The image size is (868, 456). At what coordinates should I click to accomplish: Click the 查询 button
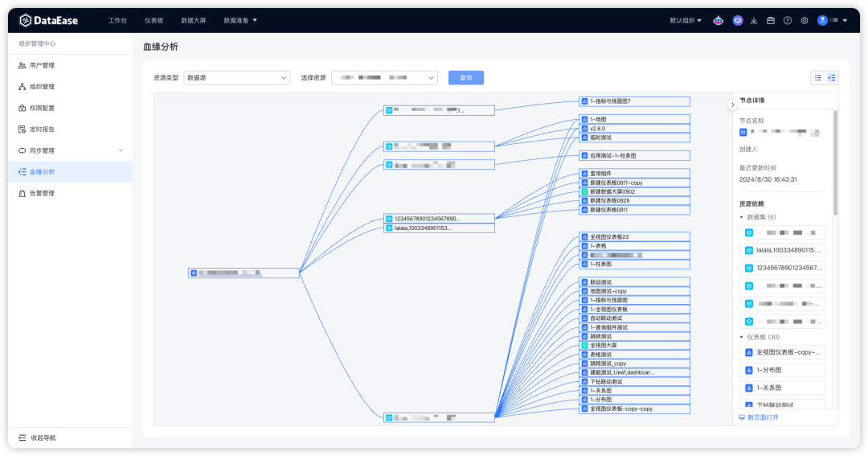point(466,77)
